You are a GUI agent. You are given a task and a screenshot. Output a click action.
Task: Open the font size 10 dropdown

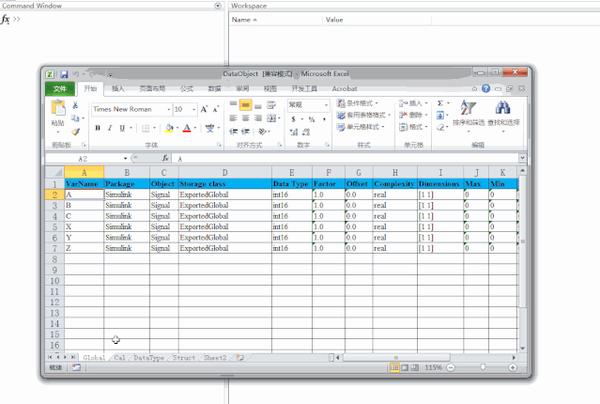[x=194, y=110]
